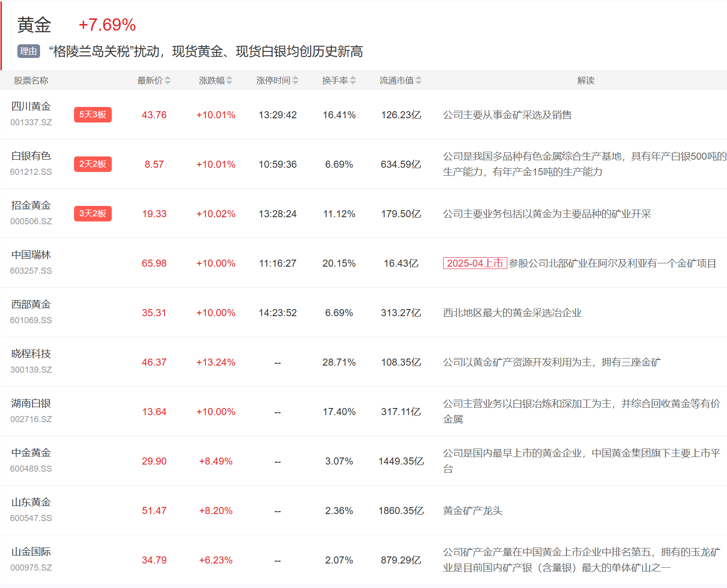The width and height of the screenshot is (727, 588).
Task: Click the 3天2板 badge for 招金黄金
Action: [92, 213]
